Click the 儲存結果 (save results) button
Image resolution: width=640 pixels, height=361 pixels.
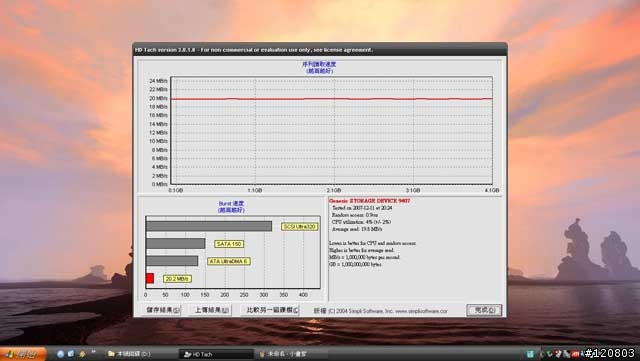tap(162, 310)
